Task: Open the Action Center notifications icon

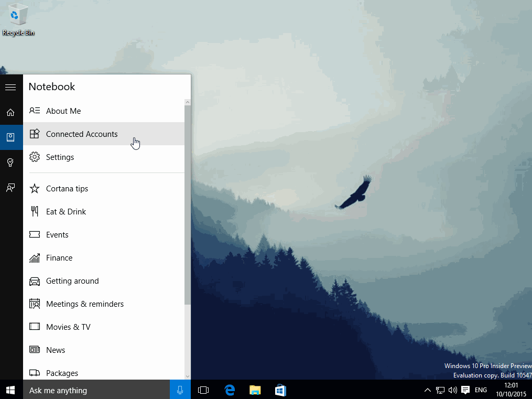Action: [x=465, y=390]
